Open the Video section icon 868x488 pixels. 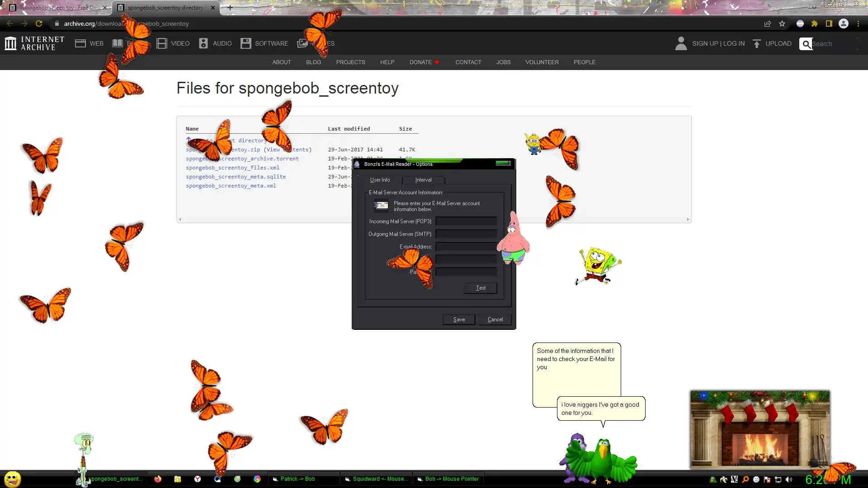[161, 43]
